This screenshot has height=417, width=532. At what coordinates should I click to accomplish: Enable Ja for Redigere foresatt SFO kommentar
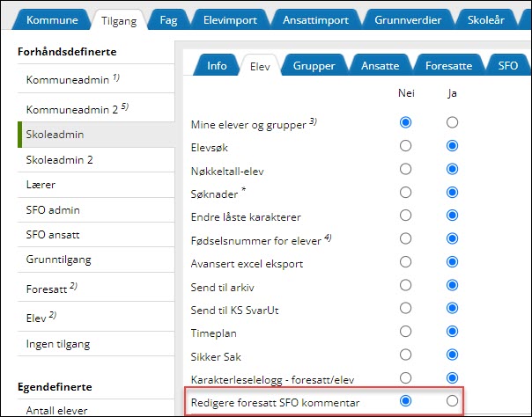(x=452, y=400)
